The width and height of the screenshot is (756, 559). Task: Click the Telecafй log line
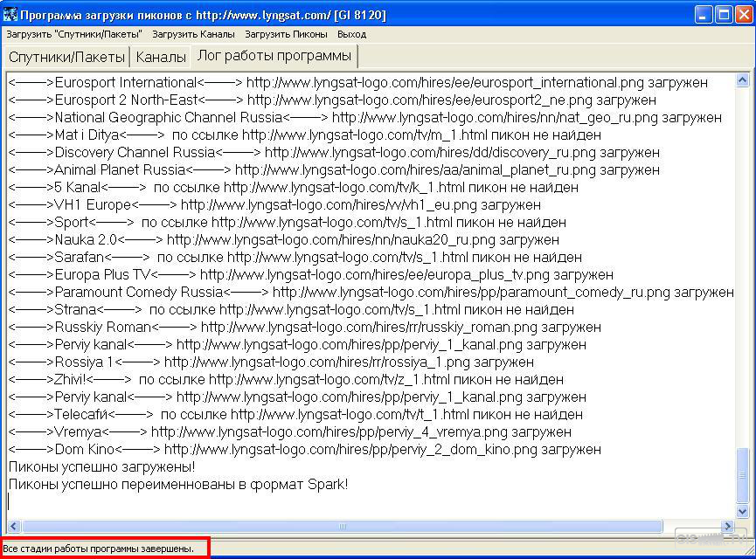coord(295,414)
